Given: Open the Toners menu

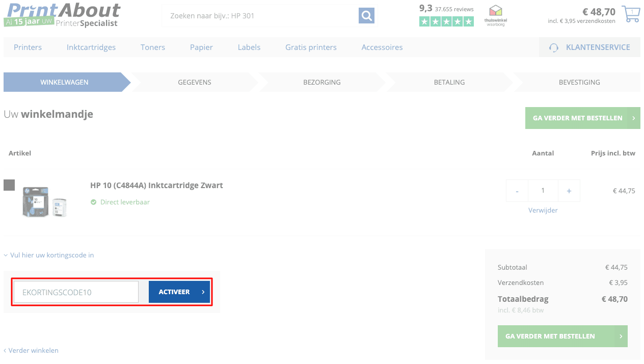Looking at the screenshot, I should coord(153,47).
